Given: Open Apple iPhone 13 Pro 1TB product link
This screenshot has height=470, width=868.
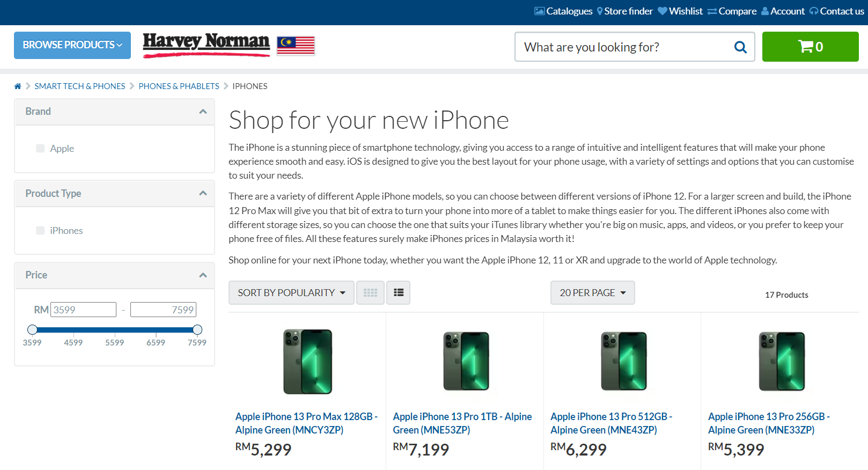Looking at the screenshot, I should coord(462,423).
